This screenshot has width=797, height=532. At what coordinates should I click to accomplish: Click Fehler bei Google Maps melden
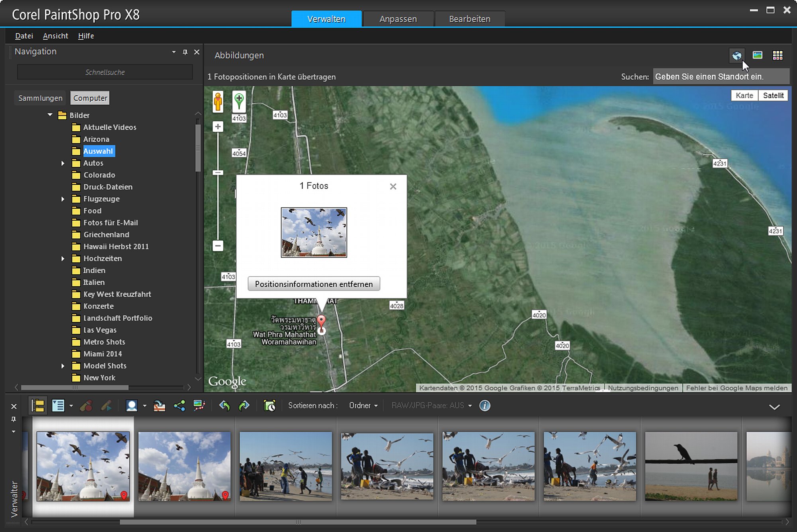736,388
